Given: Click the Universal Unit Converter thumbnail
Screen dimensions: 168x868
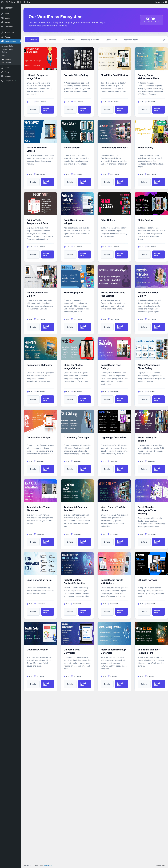Looking at the screenshot, I should [77, 633].
